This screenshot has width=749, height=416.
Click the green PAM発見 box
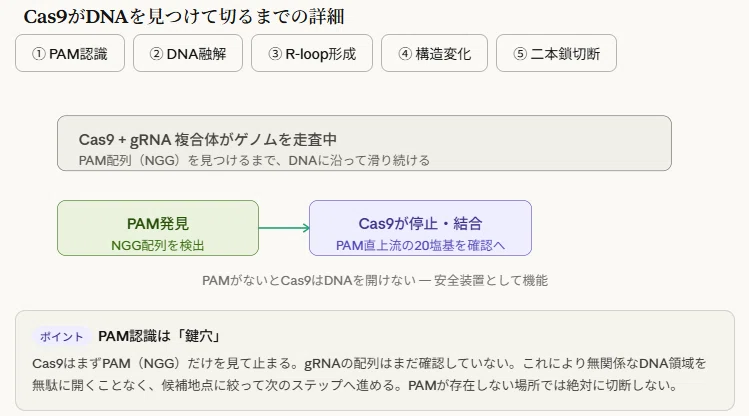tap(158, 228)
